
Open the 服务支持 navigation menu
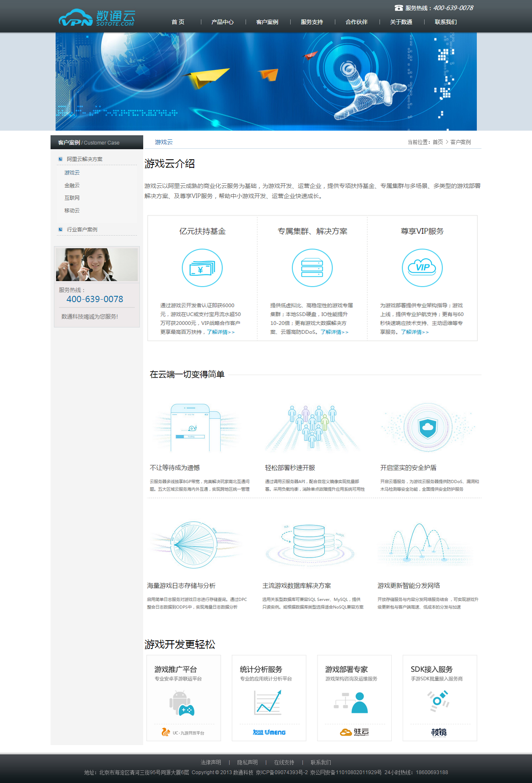(x=312, y=22)
